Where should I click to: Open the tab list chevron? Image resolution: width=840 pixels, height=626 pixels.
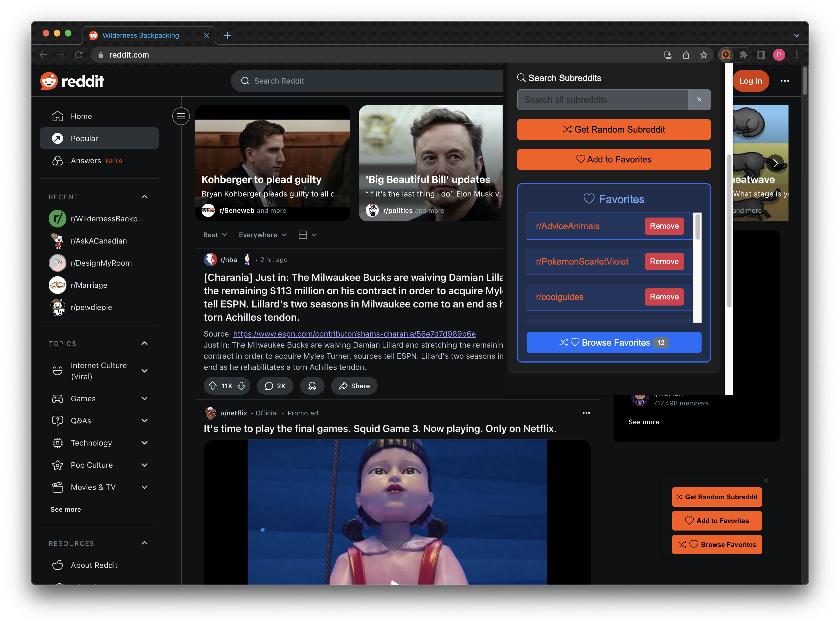(797, 35)
